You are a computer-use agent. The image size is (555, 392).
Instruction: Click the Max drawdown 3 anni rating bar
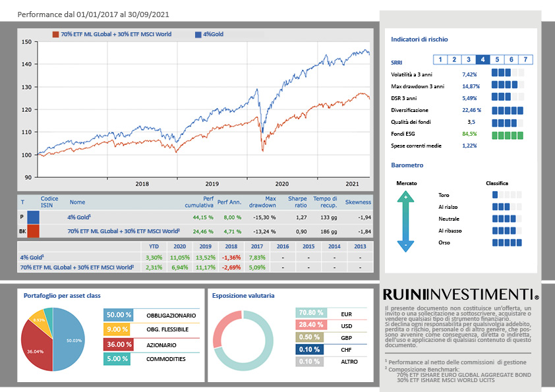[508, 85]
